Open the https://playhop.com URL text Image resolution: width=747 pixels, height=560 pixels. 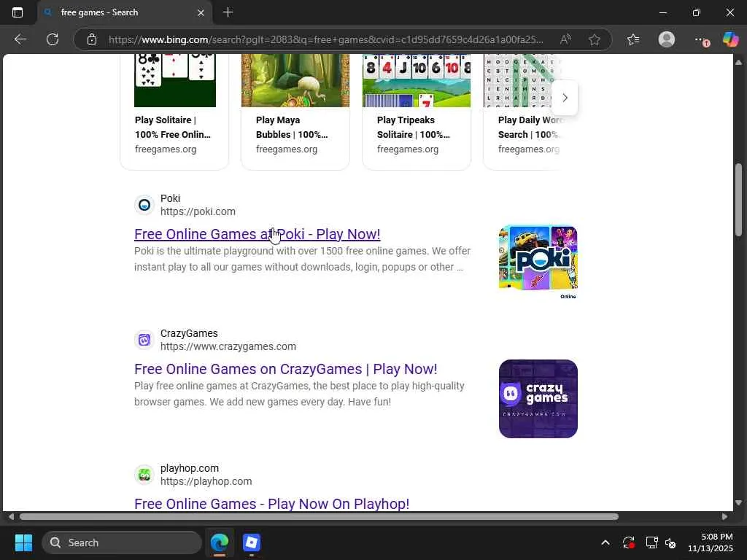206,481
